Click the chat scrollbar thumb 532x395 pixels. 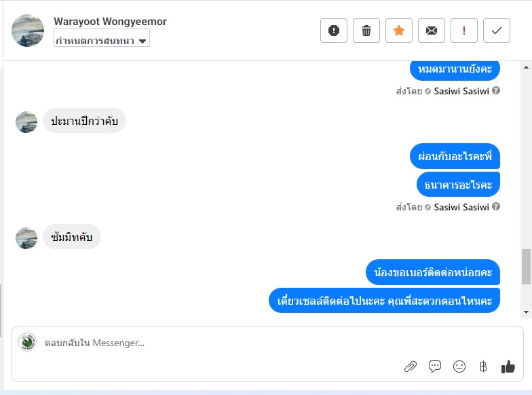click(526, 266)
